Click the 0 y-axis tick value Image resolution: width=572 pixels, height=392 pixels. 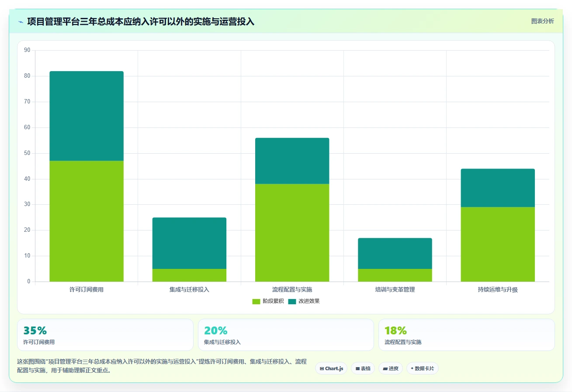pyautogui.click(x=29, y=282)
